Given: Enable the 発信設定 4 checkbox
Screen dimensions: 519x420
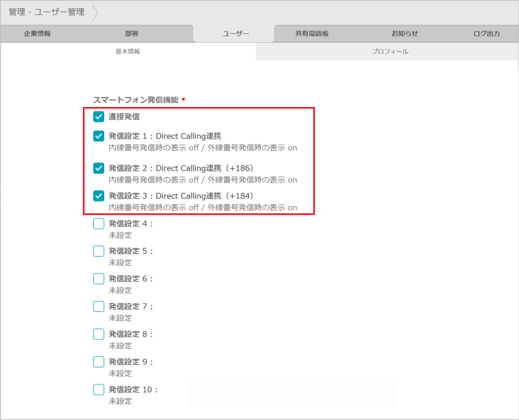Looking at the screenshot, I should click(x=99, y=224).
